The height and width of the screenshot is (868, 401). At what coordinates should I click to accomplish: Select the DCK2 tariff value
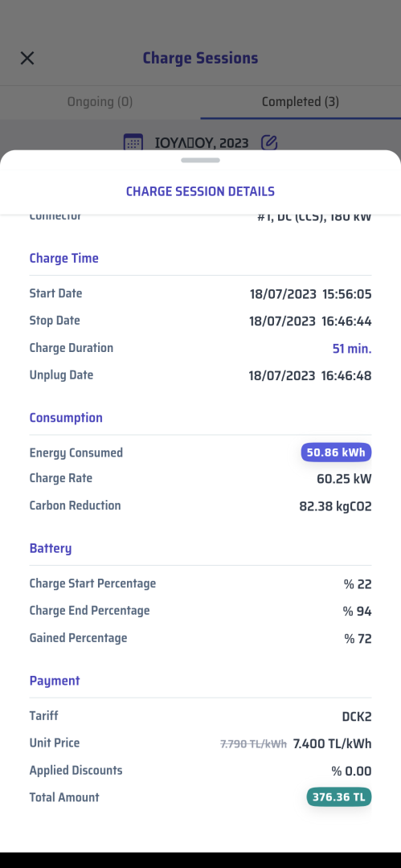357,716
